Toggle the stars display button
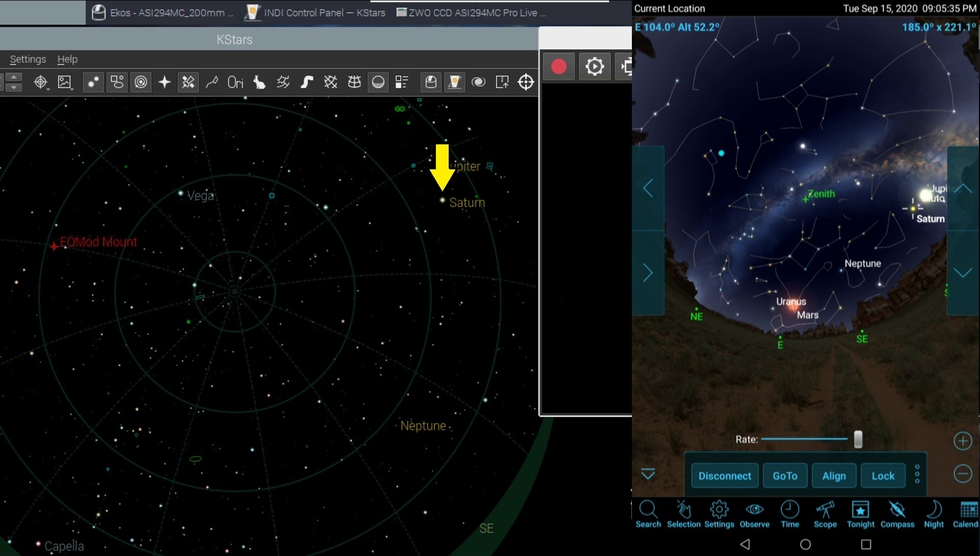Image resolution: width=980 pixels, height=556 pixels. coord(93,82)
